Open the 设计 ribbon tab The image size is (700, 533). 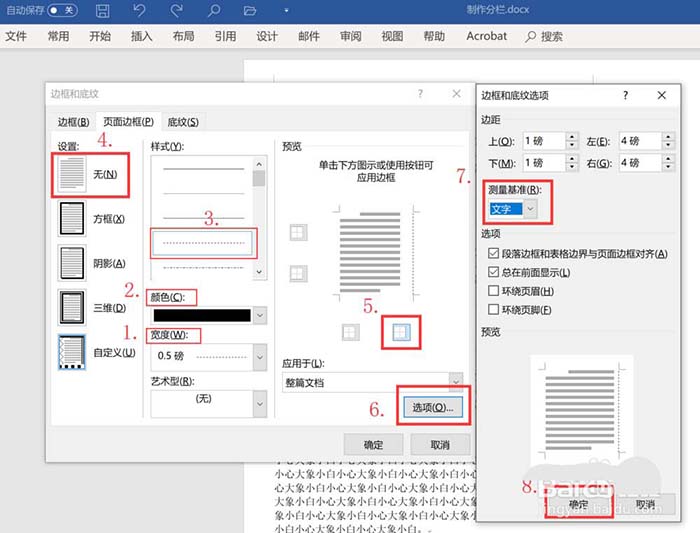(x=267, y=36)
